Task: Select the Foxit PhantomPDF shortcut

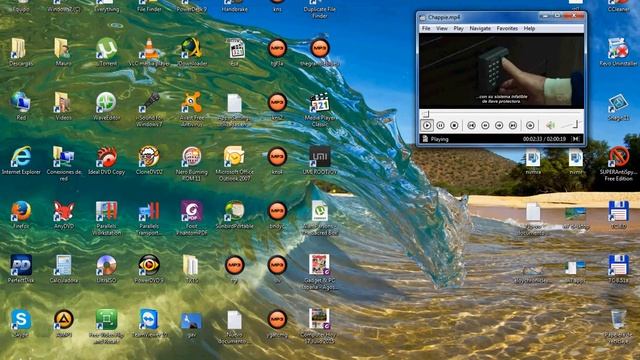Action: (191, 217)
